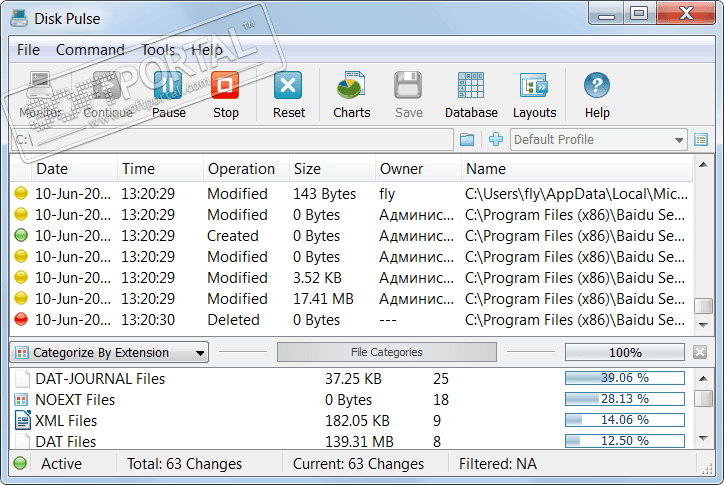Click changes list scrollbar up arrow
Viewport: 724px width, 485px height.
(x=703, y=165)
